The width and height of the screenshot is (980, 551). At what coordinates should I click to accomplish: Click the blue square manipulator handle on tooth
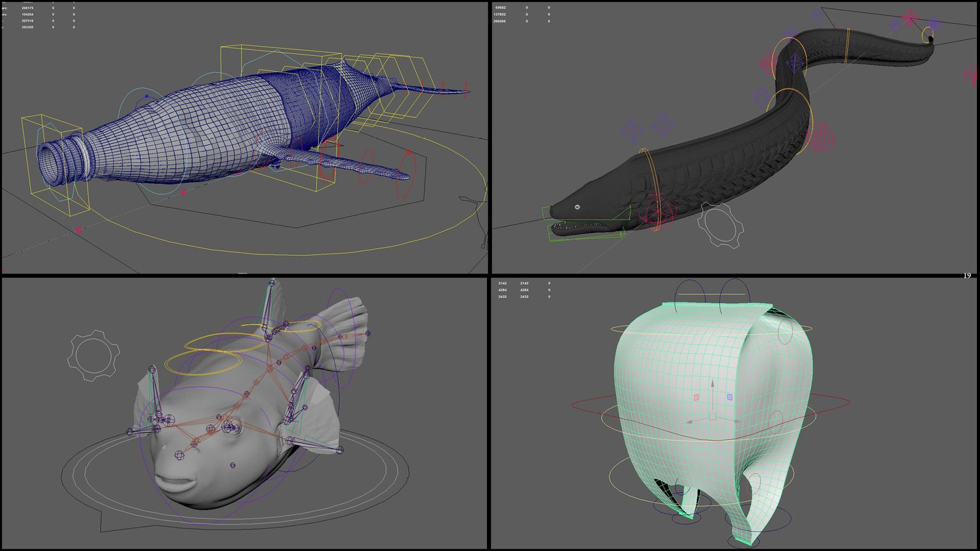pyautogui.click(x=729, y=397)
